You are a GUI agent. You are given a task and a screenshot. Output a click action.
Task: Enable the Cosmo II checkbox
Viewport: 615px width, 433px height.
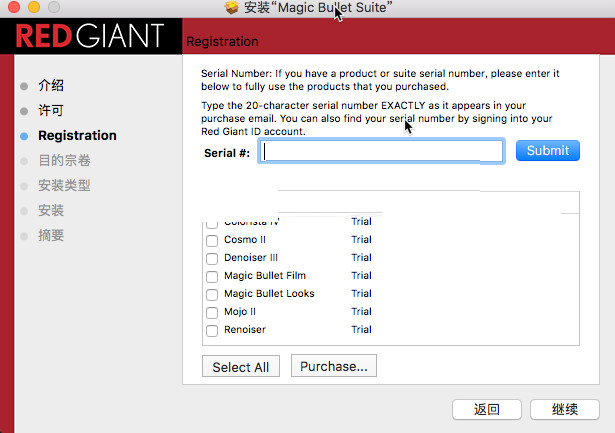click(x=212, y=240)
